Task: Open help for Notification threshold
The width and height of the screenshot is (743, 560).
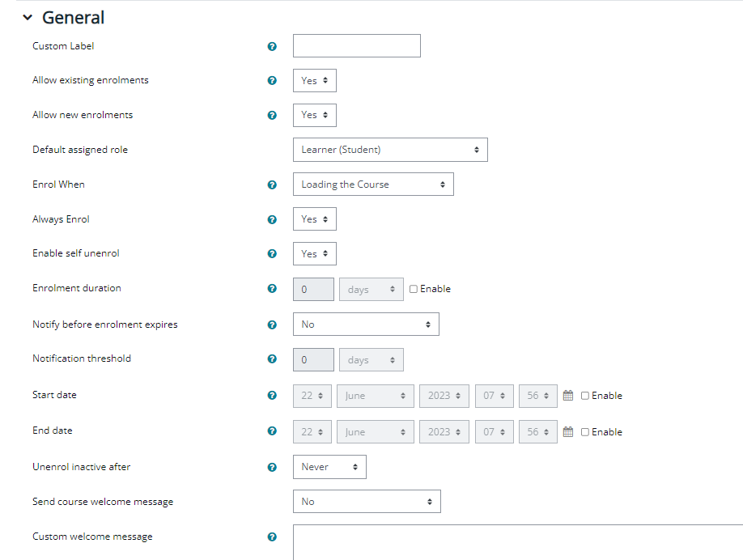Action: click(x=272, y=358)
